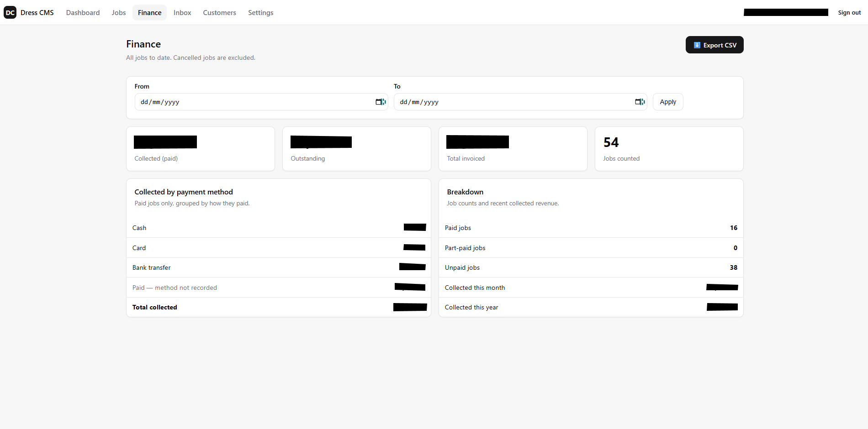Click the Total invoiced summary card
Screen dimensions: 868x429
(x=513, y=149)
